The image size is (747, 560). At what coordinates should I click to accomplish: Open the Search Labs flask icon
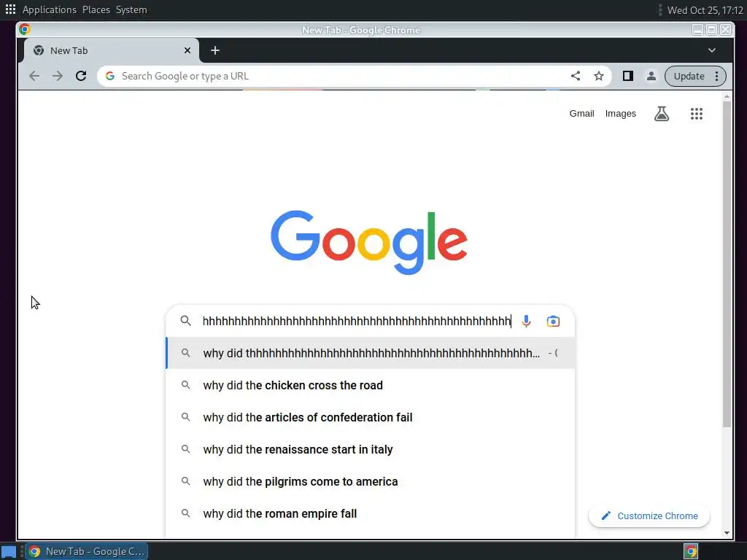coord(661,113)
